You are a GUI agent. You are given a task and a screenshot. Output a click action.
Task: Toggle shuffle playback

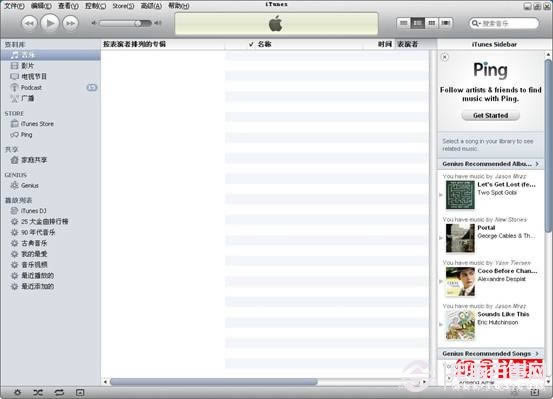[38, 392]
